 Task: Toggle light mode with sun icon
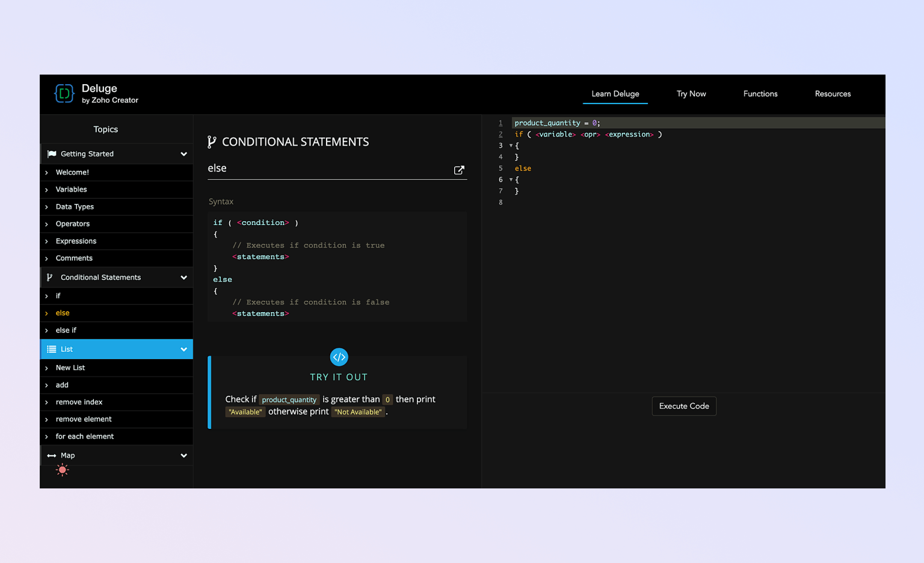[63, 470]
